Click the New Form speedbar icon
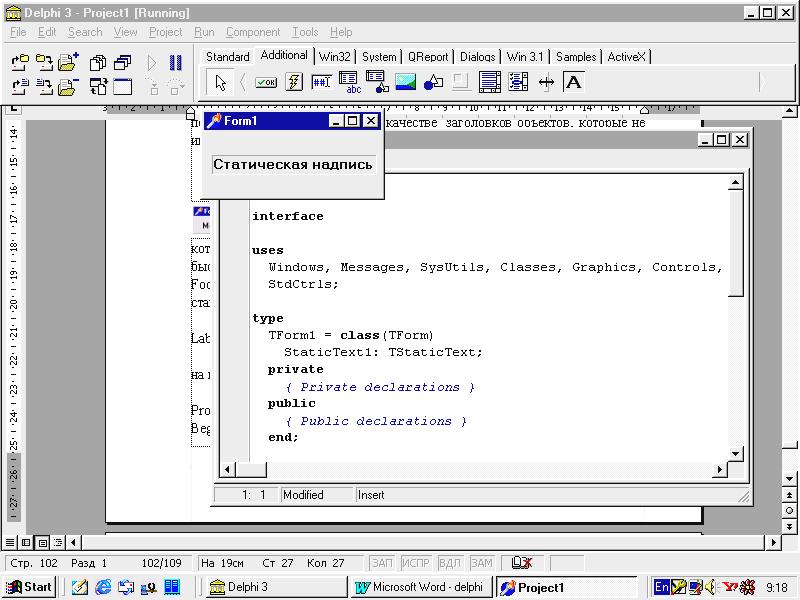 [122, 87]
